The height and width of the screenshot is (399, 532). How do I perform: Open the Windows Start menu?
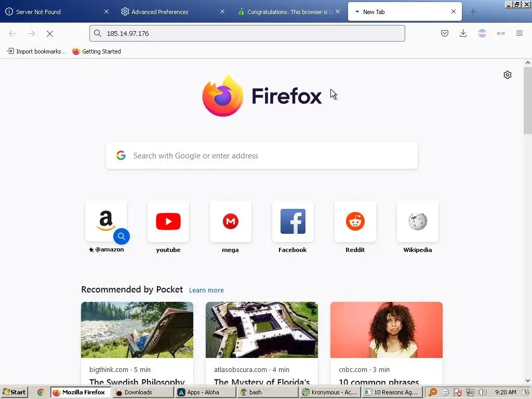14,392
